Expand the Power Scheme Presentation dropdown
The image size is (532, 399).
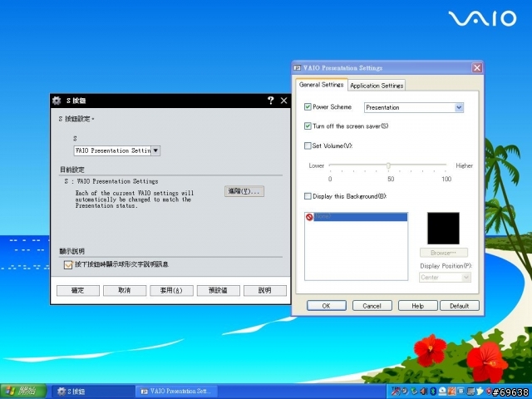click(x=459, y=107)
